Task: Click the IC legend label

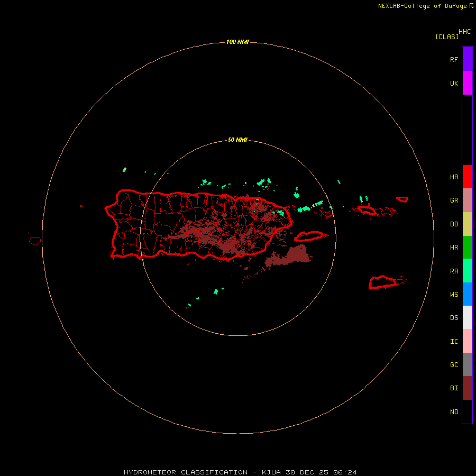Action: (454, 342)
